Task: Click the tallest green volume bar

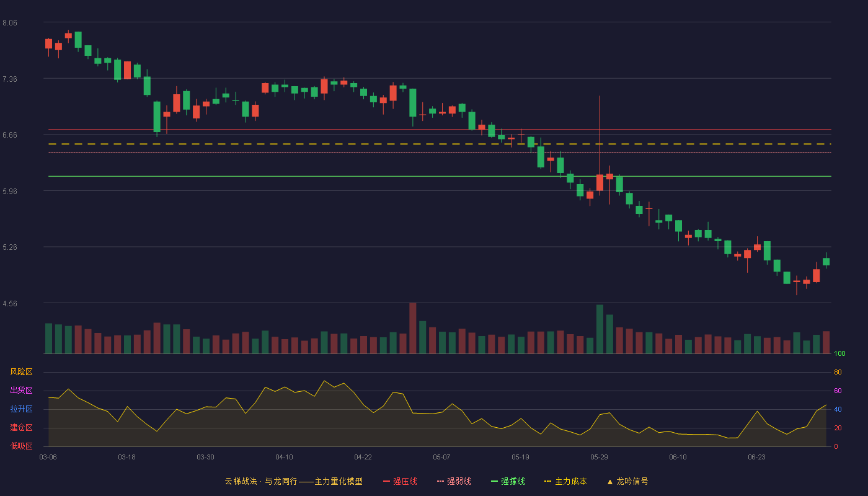Action: tap(600, 329)
